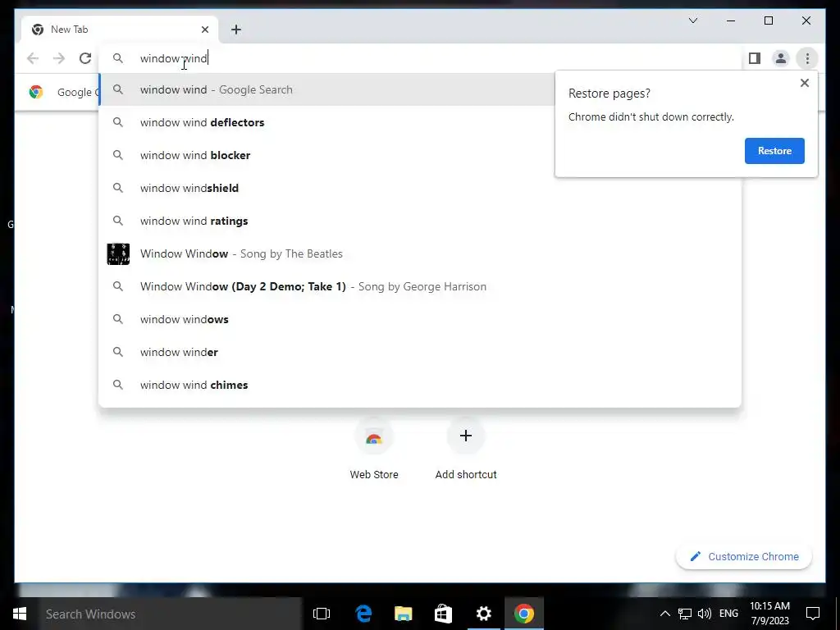Click the network tray icon

(685, 614)
